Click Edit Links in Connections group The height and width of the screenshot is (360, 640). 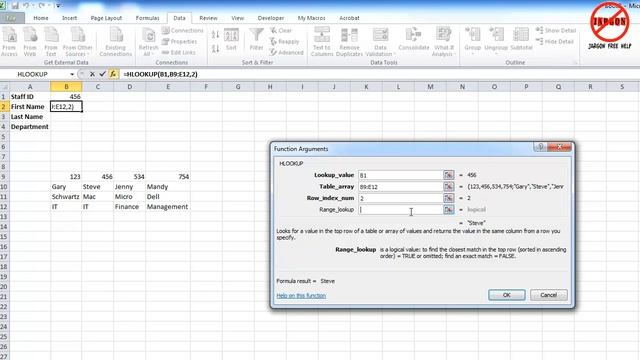[x=179, y=53]
